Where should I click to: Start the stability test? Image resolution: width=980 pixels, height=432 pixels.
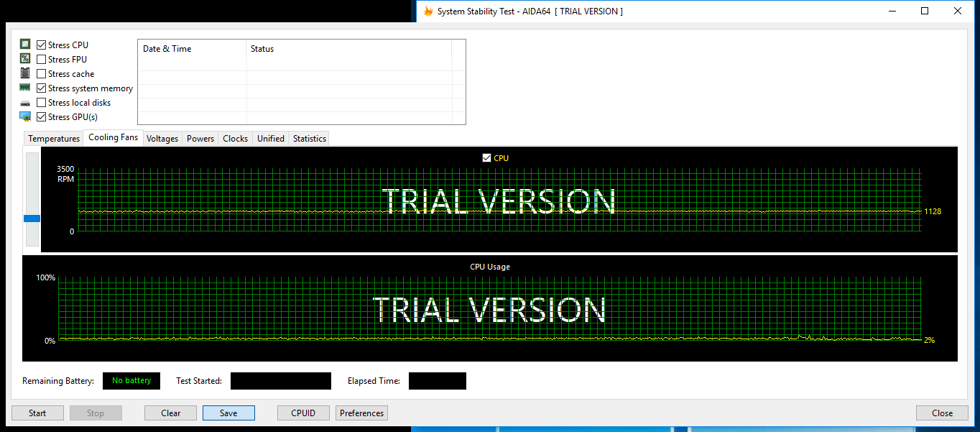pyautogui.click(x=37, y=413)
